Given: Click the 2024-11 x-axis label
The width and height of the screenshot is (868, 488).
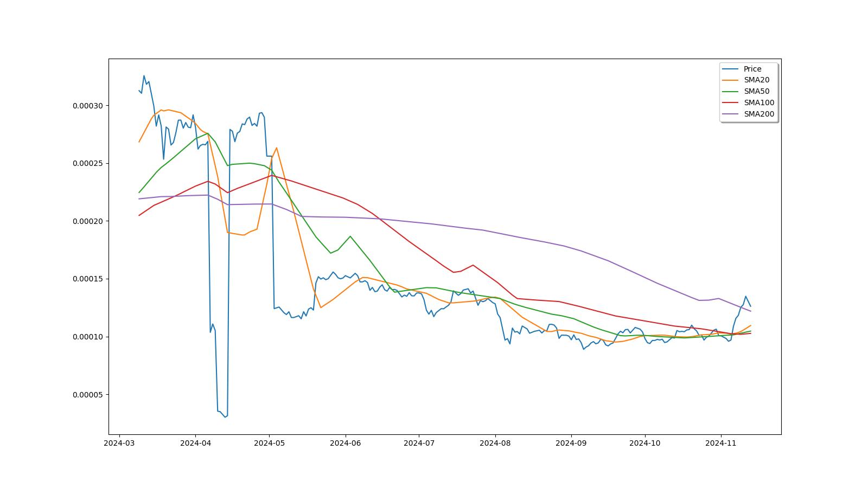Looking at the screenshot, I should click(x=721, y=443).
